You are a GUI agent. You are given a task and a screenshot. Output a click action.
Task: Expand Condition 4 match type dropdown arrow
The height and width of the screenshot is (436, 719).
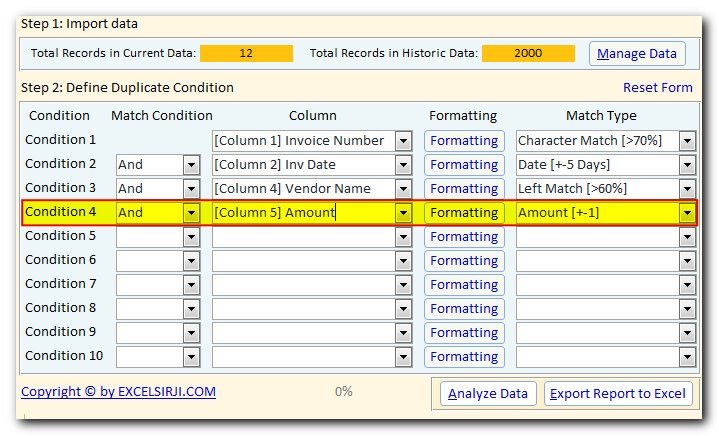(x=687, y=213)
